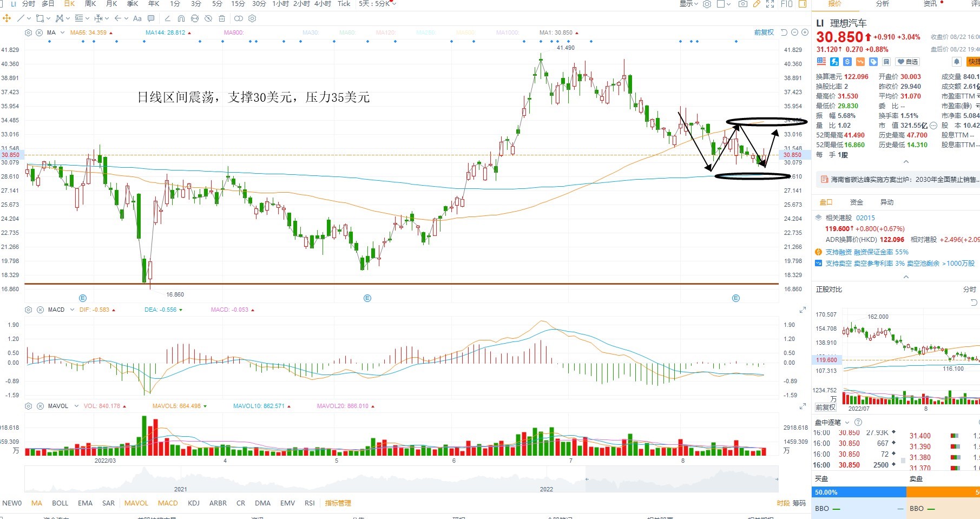Expand the MA indicator dropdown
This screenshot has width=980, height=519.
tap(62, 32)
